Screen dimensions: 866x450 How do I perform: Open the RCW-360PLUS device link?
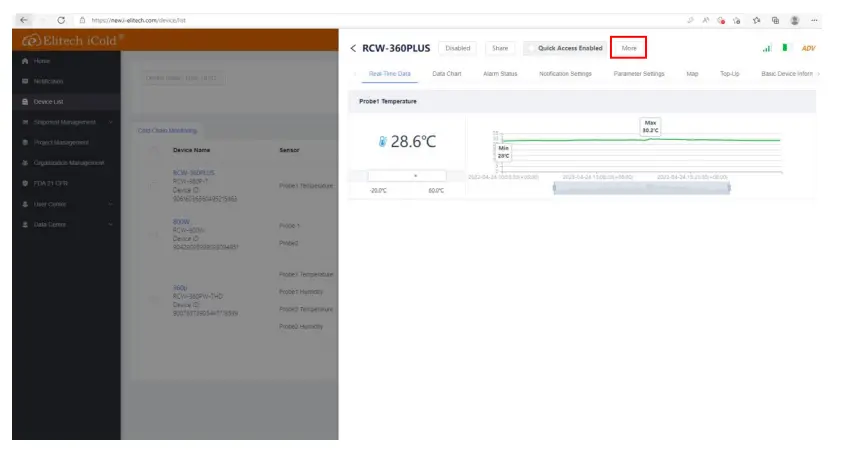194,173
